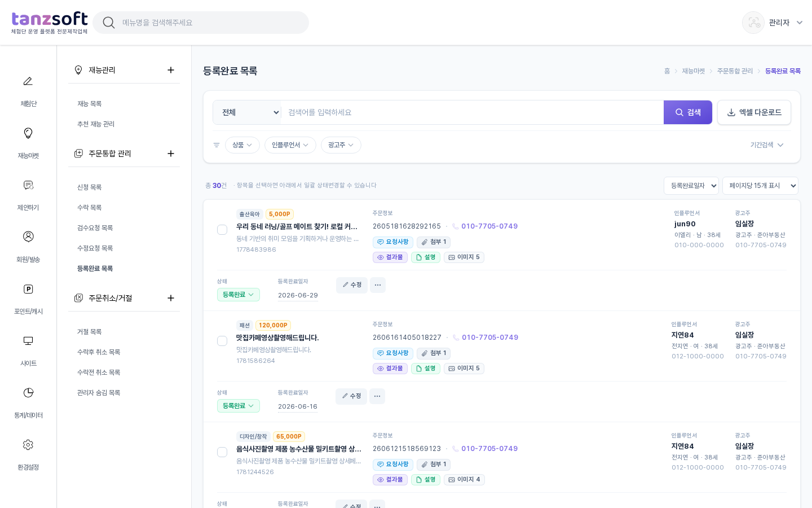
Task: Select checkbox for 맛집카페영상촬영해드립니다 order
Action: point(222,341)
